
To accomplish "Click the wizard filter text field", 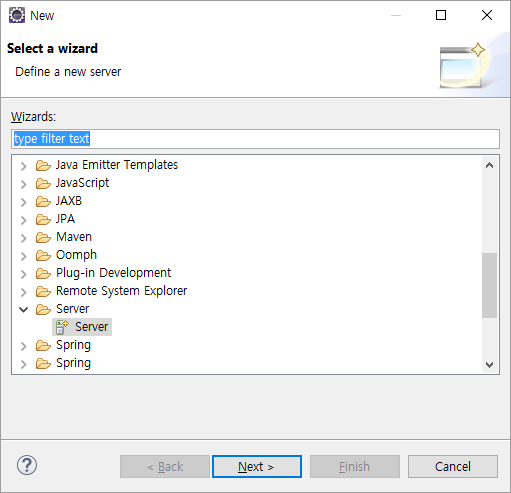I will coord(255,139).
